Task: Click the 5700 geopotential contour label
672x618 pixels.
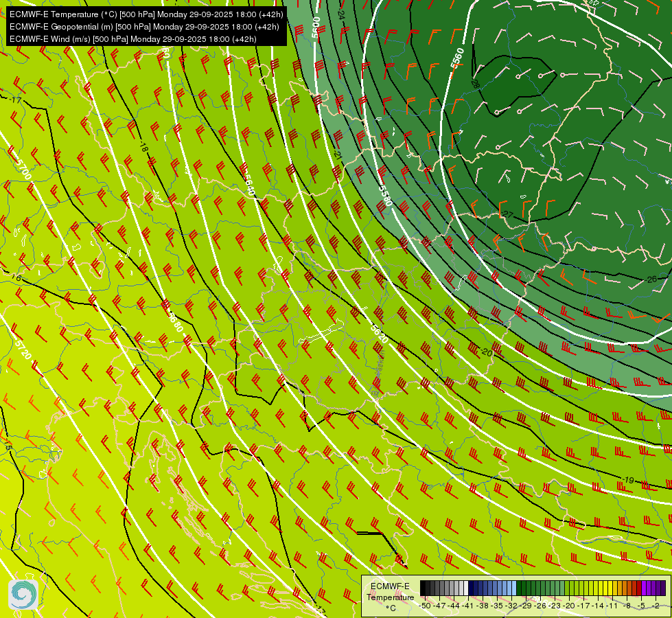Action: coord(23,169)
